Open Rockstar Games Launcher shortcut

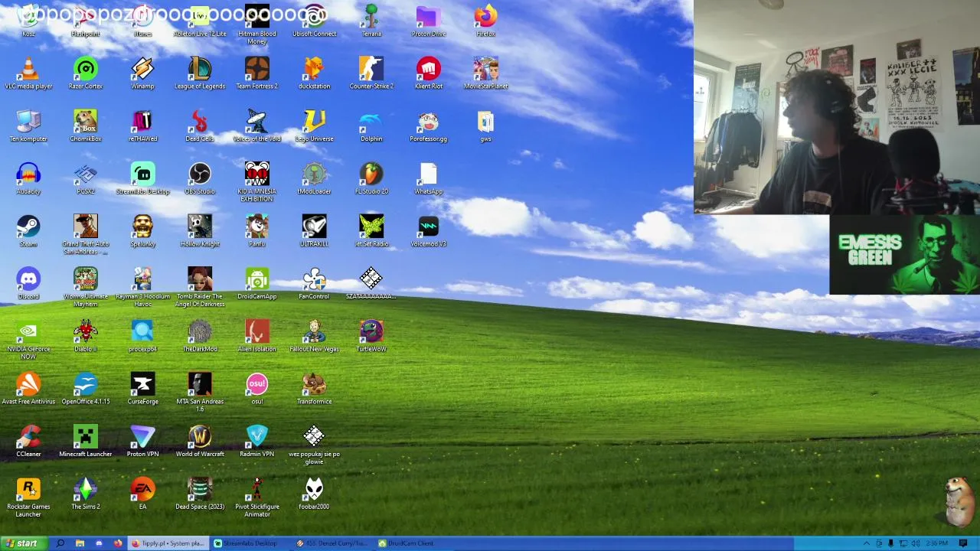[x=28, y=497]
